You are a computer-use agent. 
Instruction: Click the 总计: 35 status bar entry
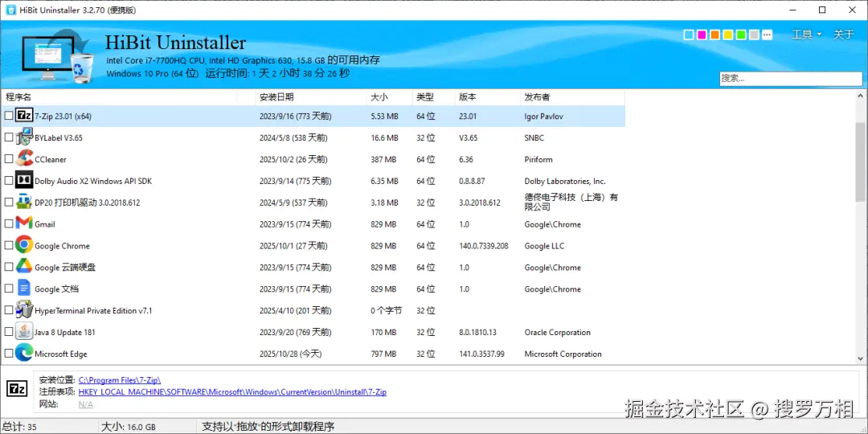[x=18, y=427]
